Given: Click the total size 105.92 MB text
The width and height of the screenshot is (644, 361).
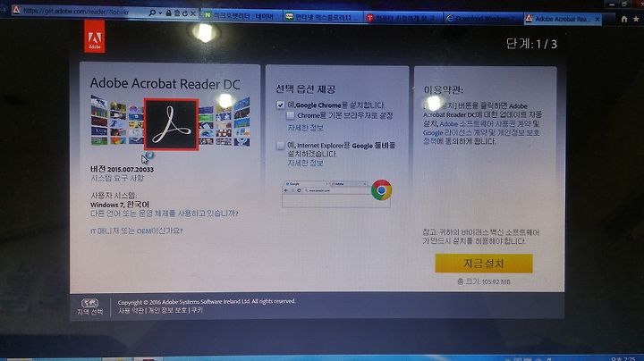Looking at the screenshot, I should tap(484, 281).
